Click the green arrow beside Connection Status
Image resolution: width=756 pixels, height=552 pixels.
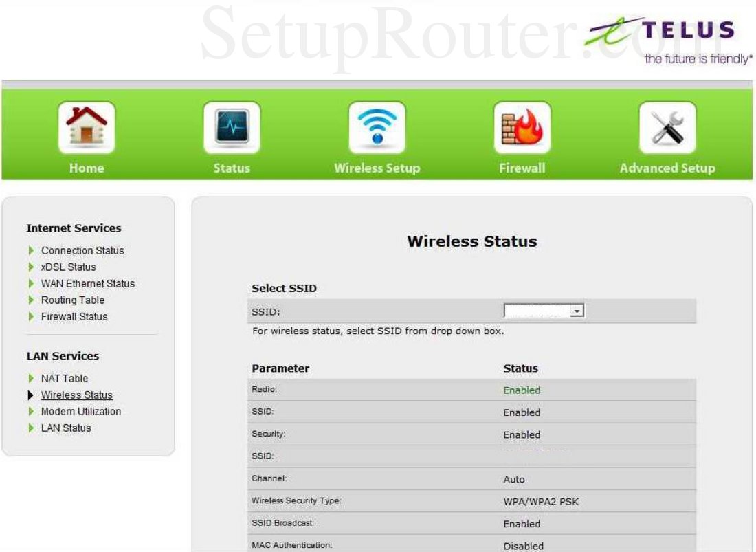coord(31,250)
